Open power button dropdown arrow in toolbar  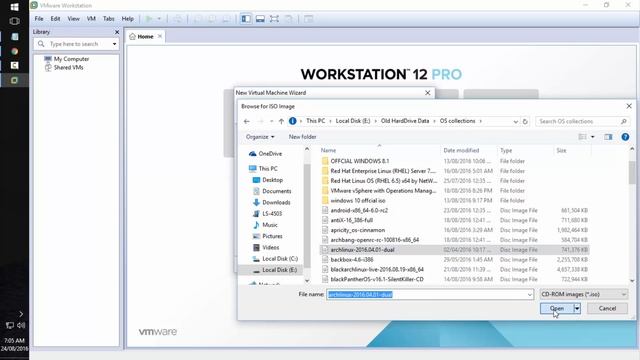click(x=159, y=19)
